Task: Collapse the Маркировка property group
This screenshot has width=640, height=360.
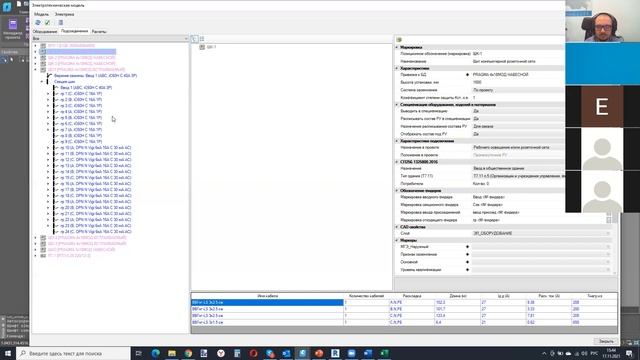Action: coord(397,47)
